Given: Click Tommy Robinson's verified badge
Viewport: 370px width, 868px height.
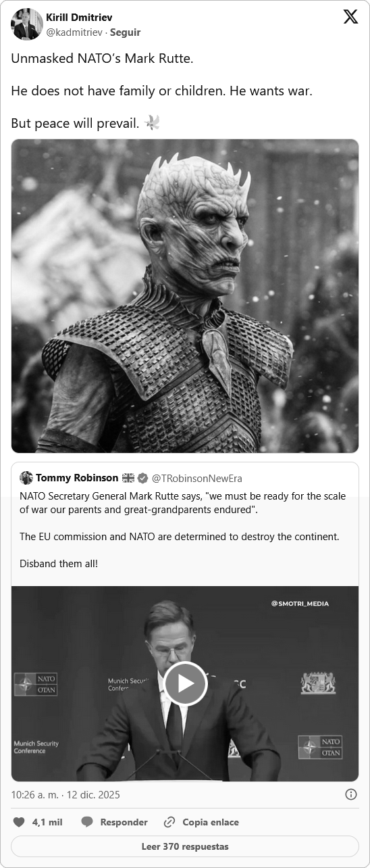Looking at the screenshot, I should click(143, 478).
